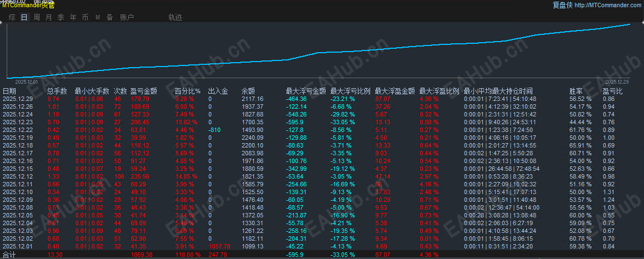
Task: Click the 最小|平均|最大持仓时间 column header
Action: tap(498, 91)
